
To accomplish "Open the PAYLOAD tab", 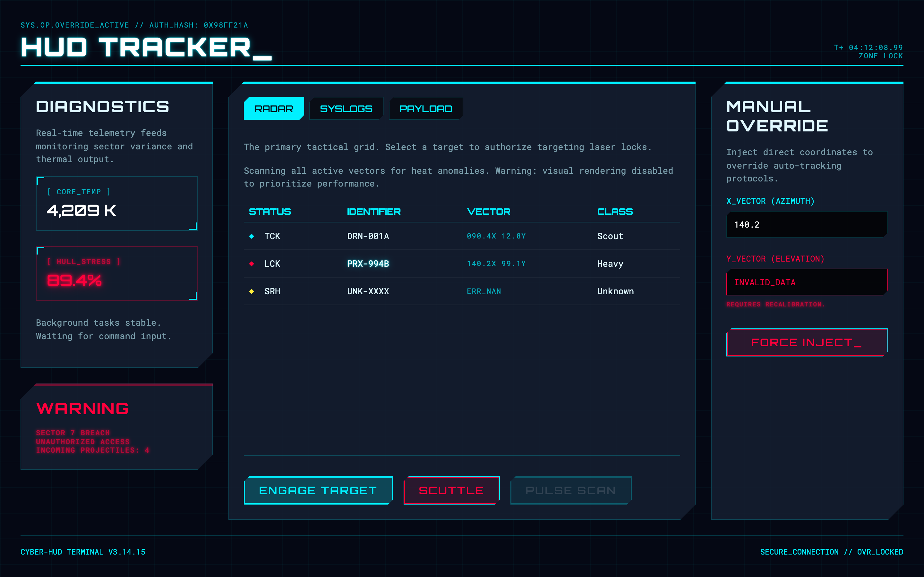I will click(425, 109).
